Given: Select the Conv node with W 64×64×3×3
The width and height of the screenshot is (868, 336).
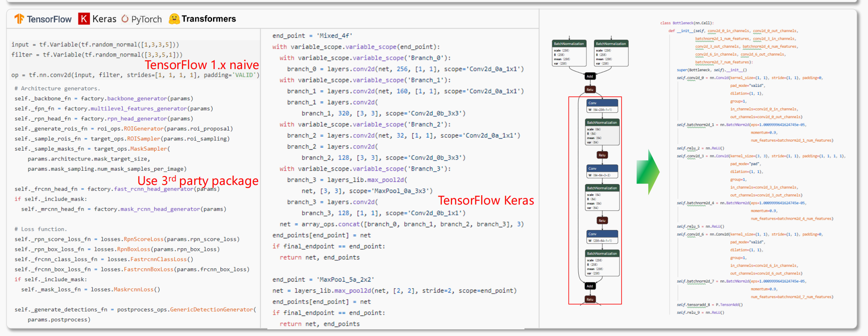Looking at the screenshot, I should point(602,172).
